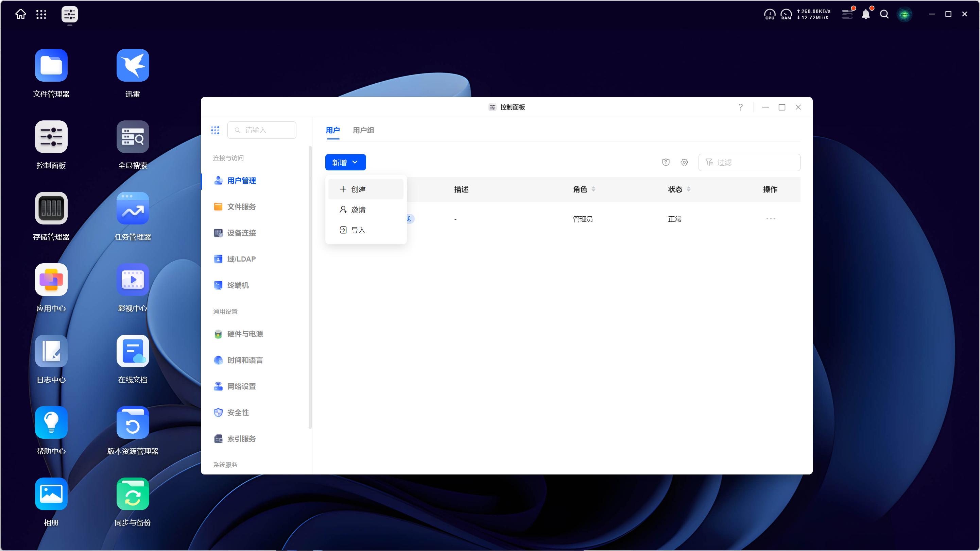
Task: Open RAM monitor indicator
Action: click(786, 15)
